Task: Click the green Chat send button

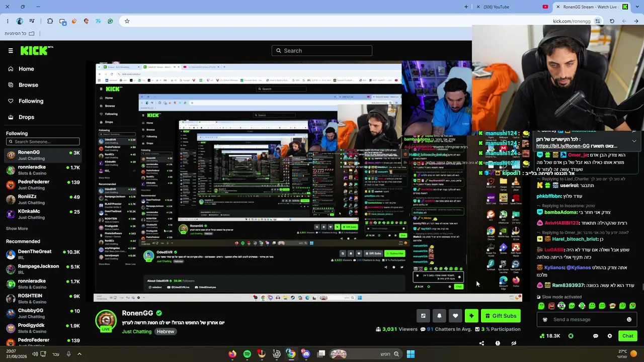Action: 627,336
